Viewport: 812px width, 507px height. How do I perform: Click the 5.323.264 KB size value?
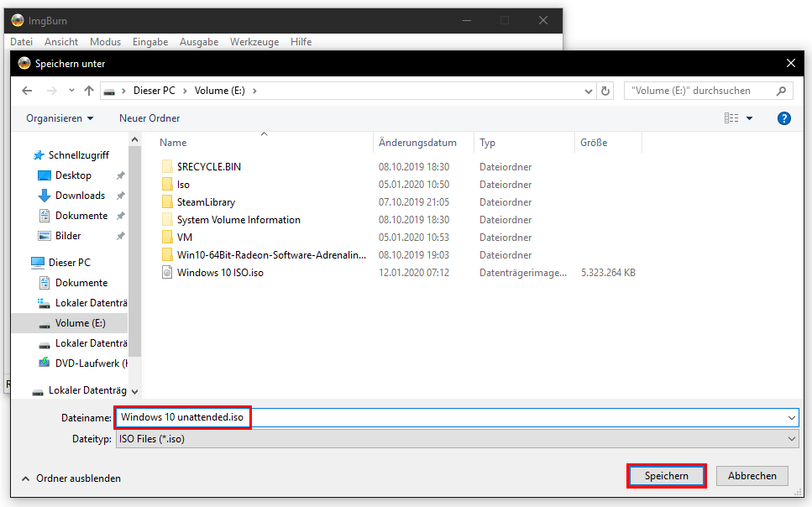pos(608,273)
